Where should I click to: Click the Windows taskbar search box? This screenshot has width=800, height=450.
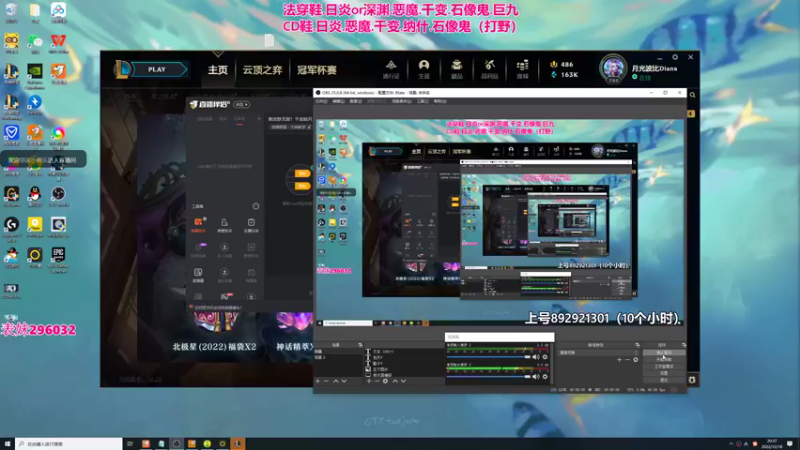69,444
